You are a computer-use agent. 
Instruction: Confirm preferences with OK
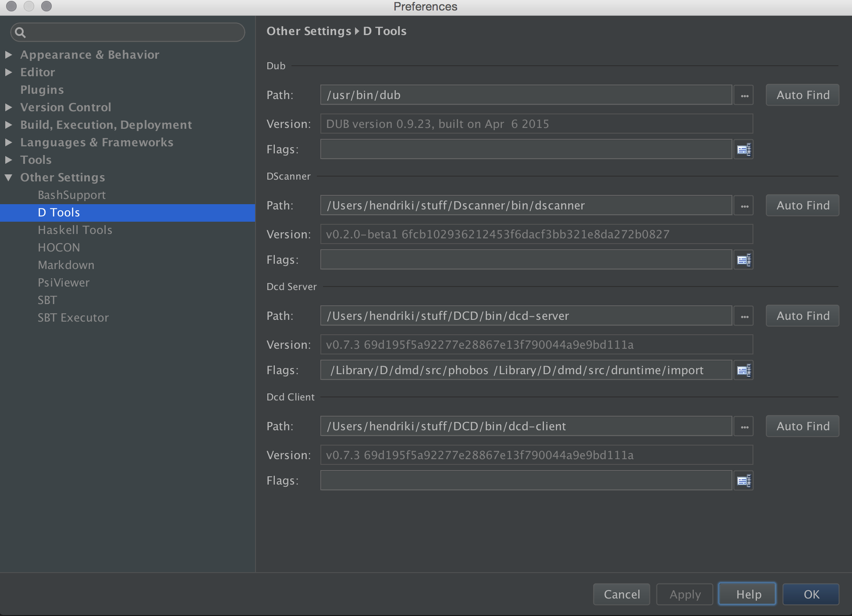(x=811, y=595)
